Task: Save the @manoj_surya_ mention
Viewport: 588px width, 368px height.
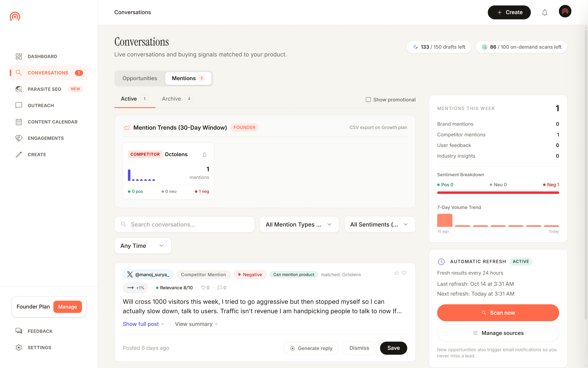Action: pos(393,348)
